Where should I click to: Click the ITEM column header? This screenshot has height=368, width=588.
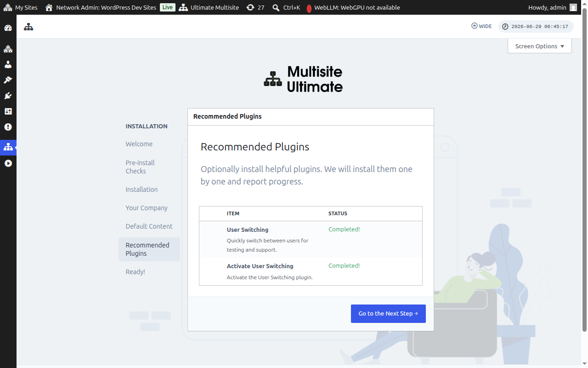point(233,213)
